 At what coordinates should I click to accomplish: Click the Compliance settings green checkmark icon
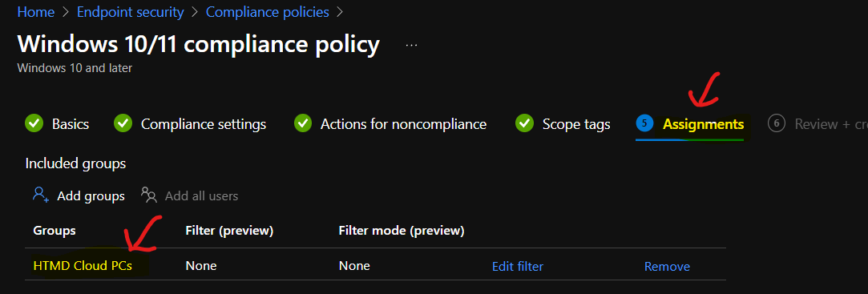tap(123, 124)
